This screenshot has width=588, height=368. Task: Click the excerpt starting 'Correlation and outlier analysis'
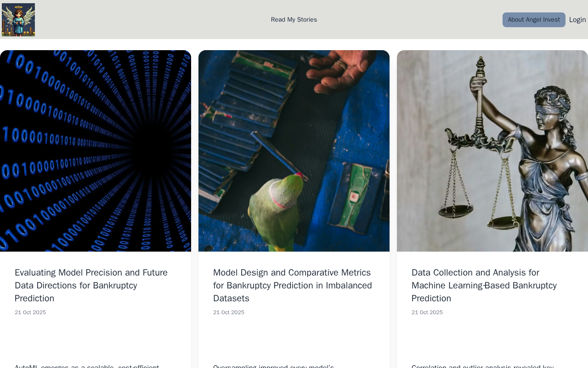(483, 366)
